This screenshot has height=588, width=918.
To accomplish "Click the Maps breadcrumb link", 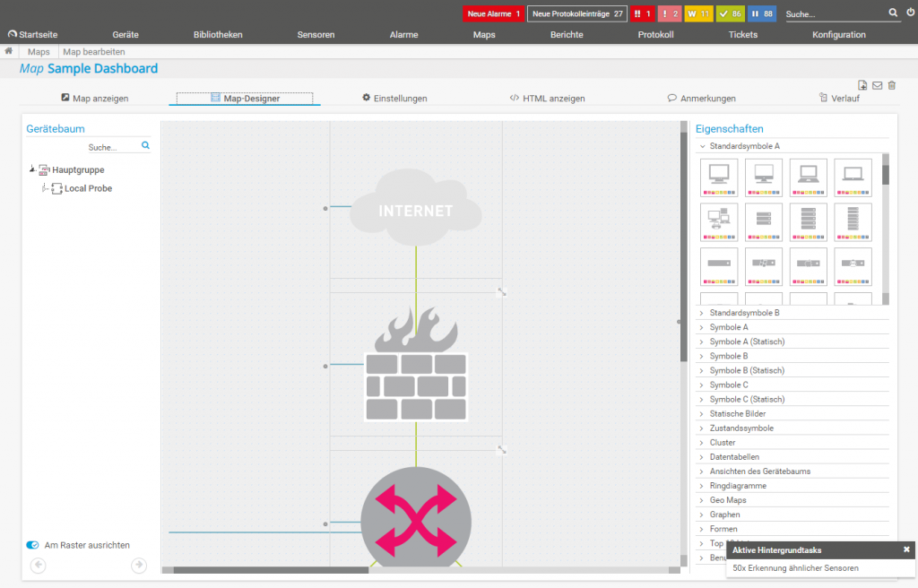I will pos(39,52).
